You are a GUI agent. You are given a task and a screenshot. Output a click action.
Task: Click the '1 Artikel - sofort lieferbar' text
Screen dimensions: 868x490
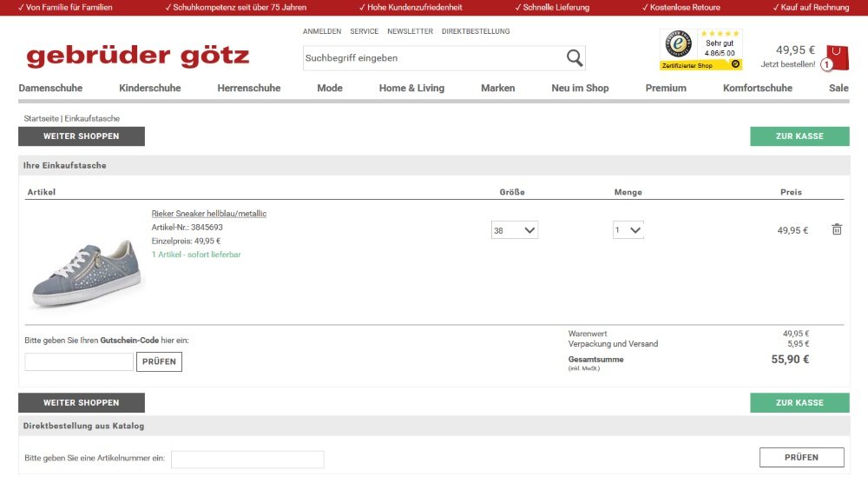(196, 255)
